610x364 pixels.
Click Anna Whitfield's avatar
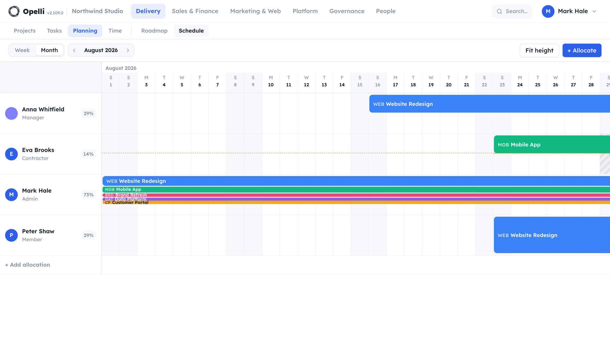pos(11,113)
